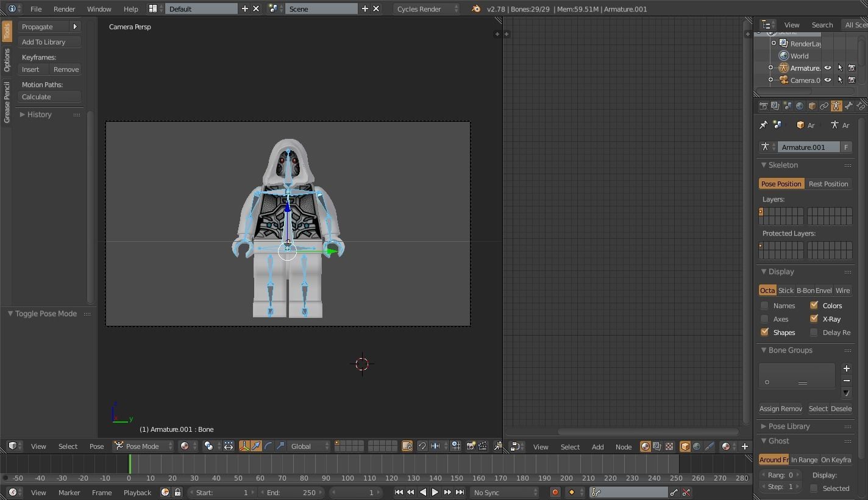
Task: Enable the rotate manipulator arc
Action: [268, 446]
